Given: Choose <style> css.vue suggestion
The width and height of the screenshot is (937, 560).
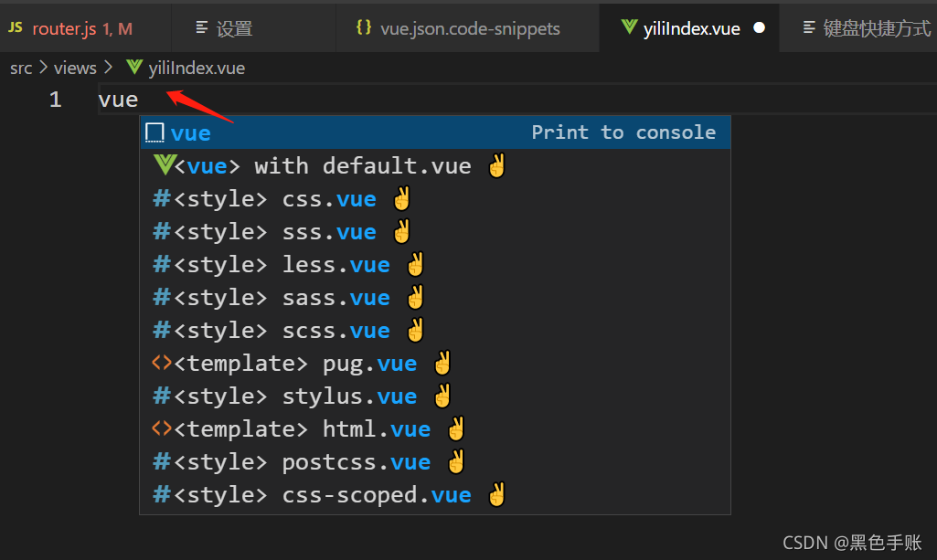Looking at the screenshot, I should click(x=435, y=198).
